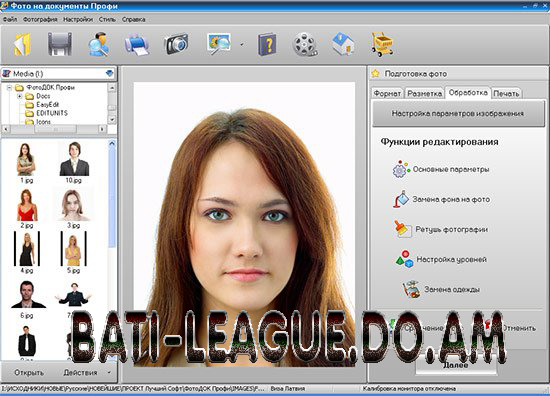This screenshot has height=396, width=550.
Task: Collapse the ФотоДОК Профи tree node
Action: click(9, 87)
